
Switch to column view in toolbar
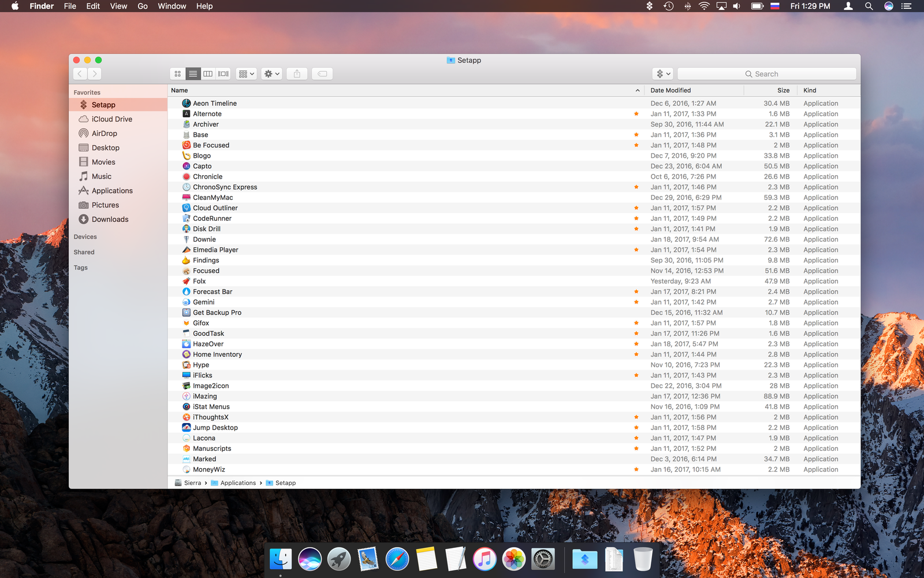(x=208, y=74)
